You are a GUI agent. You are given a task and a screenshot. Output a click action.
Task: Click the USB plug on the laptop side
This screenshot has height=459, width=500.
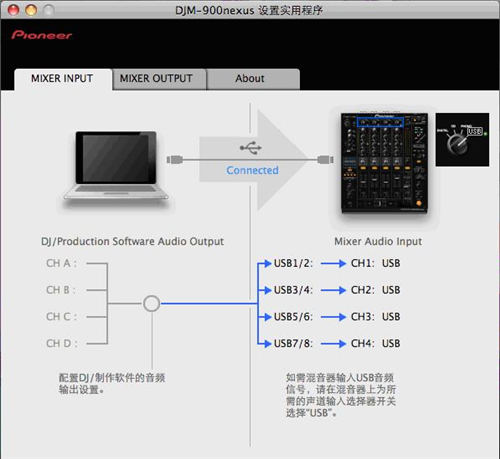(175, 160)
